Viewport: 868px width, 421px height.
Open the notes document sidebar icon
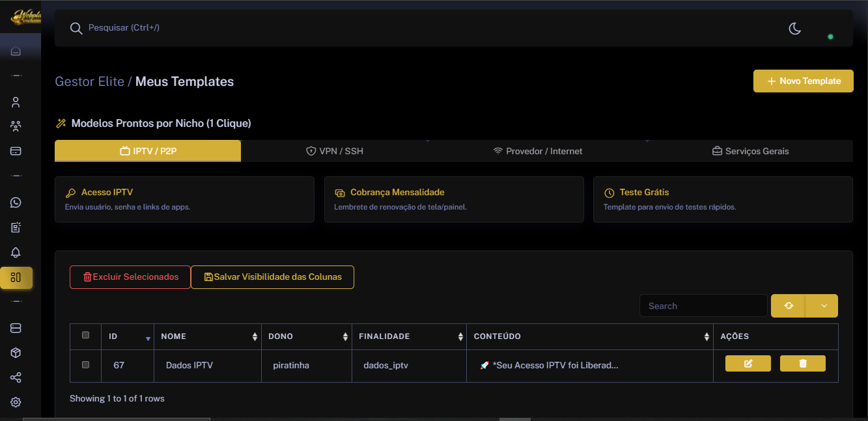coord(16,227)
